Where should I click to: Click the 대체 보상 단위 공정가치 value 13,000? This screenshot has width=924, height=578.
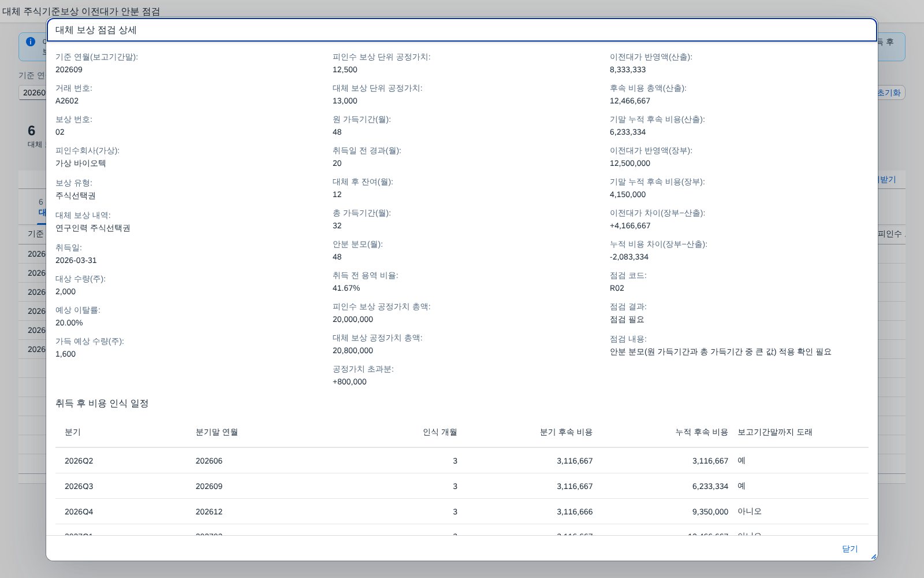(345, 101)
